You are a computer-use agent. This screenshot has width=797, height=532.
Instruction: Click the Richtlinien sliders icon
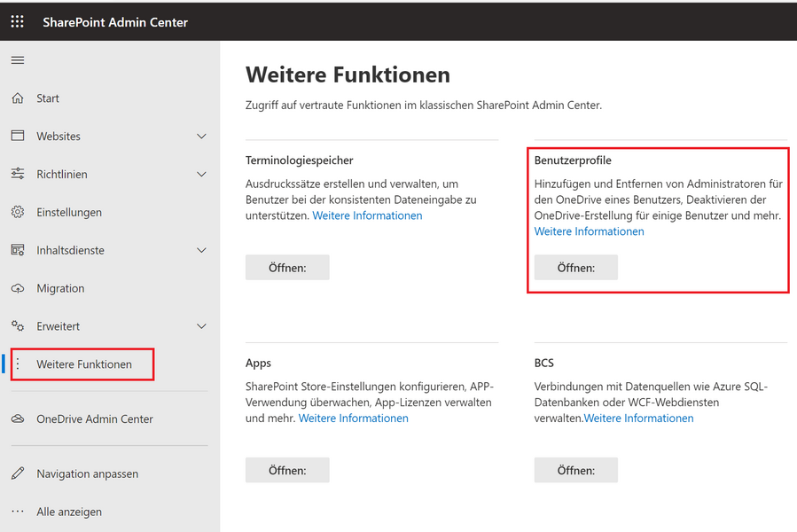pos(18,174)
